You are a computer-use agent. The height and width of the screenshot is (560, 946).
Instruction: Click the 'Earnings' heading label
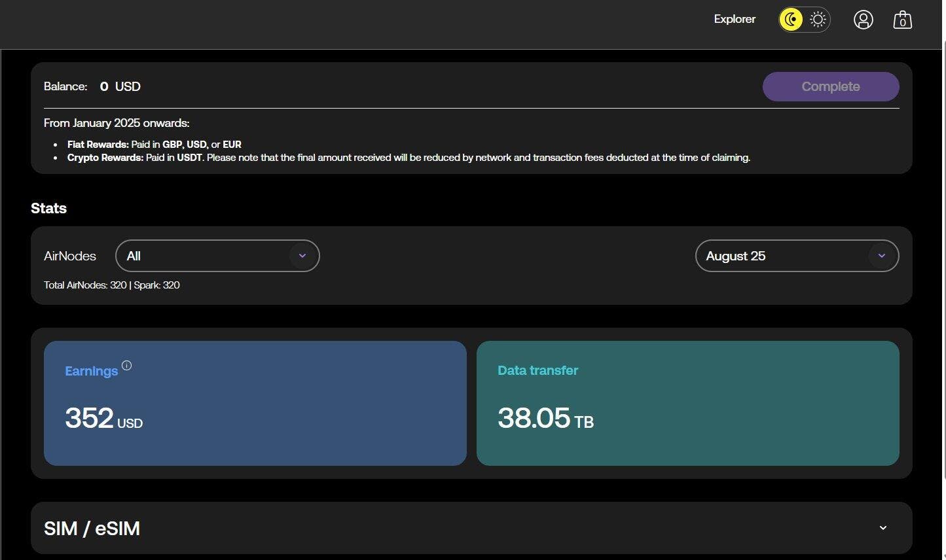click(x=91, y=371)
